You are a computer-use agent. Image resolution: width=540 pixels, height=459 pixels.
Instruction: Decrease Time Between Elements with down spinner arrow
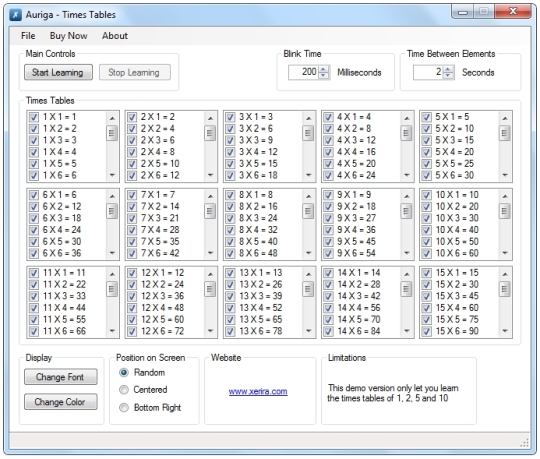[448, 76]
